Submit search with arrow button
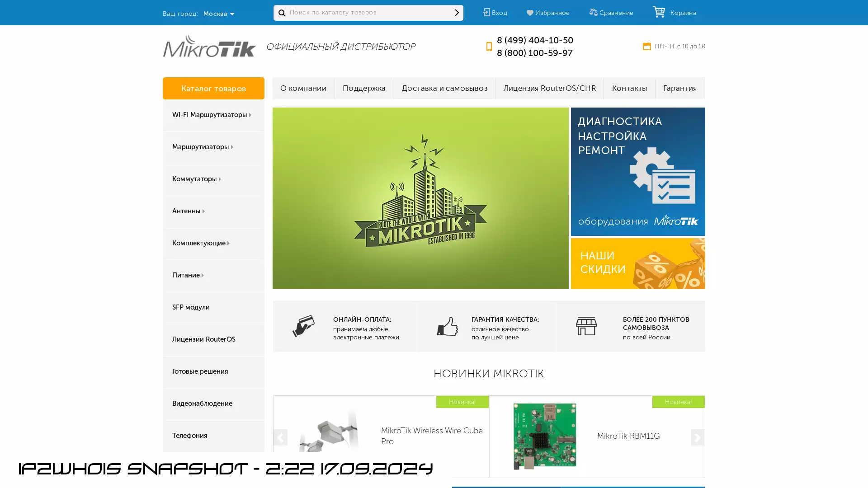 pos(457,13)
